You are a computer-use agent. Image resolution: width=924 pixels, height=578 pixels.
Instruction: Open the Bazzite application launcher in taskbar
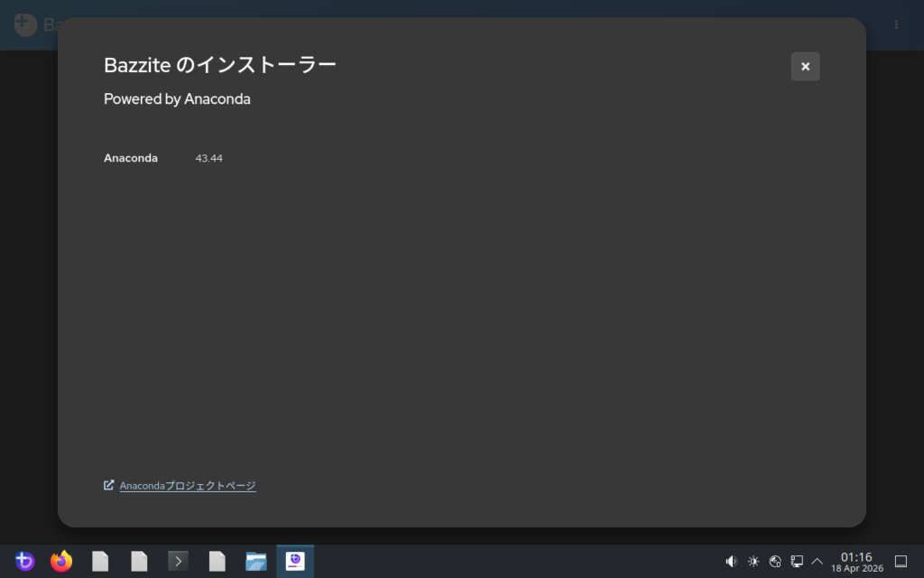(24, 562)
